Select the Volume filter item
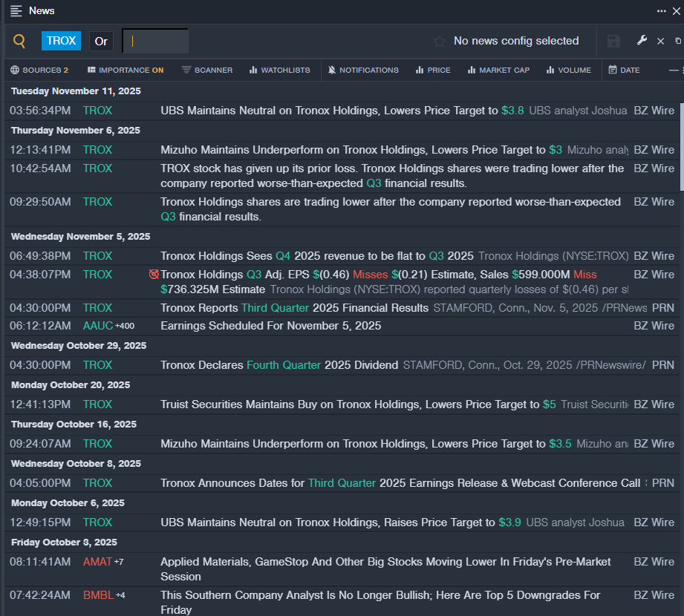The image size is (684, 616). click(x=568, y=71)
